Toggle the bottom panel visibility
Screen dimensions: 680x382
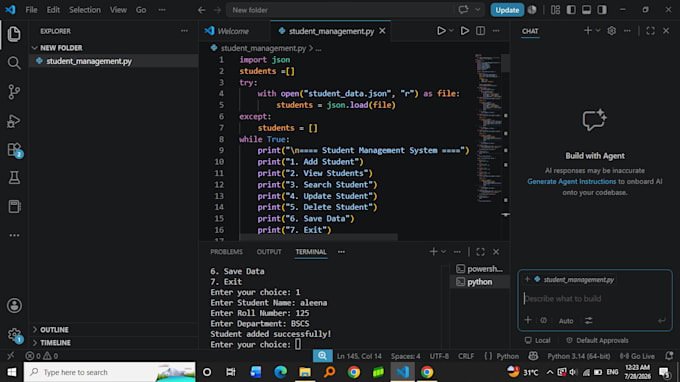pyautogui.click(x=586, y=10)
